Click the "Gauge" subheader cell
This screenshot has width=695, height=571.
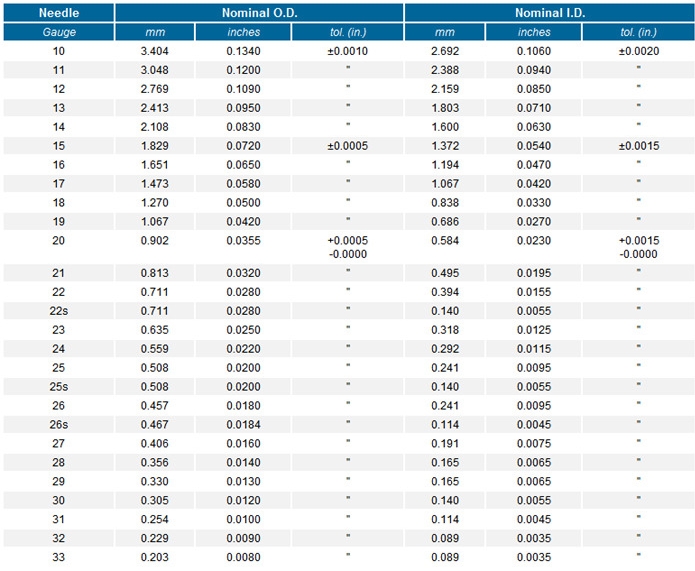click(58, 32)
